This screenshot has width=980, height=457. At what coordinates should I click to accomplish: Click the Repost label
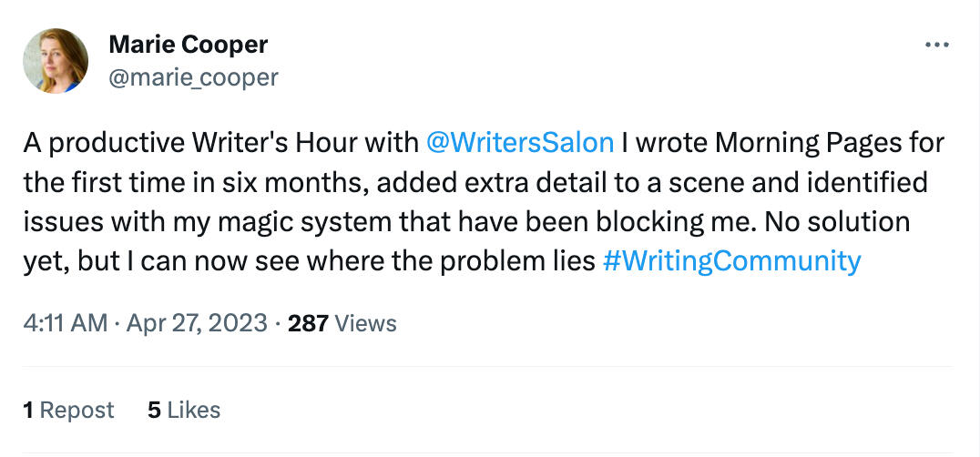click(77, 410)
